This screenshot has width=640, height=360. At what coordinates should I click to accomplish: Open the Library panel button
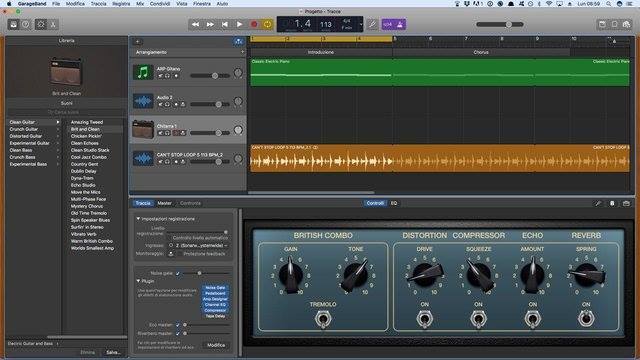click(13, 24)
